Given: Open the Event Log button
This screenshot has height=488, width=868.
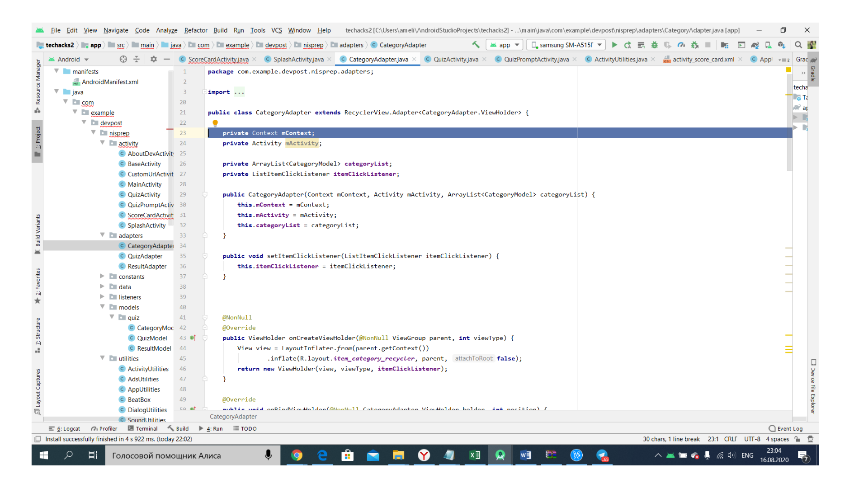Looking at the screenshot, I should [x=786, y=429].
